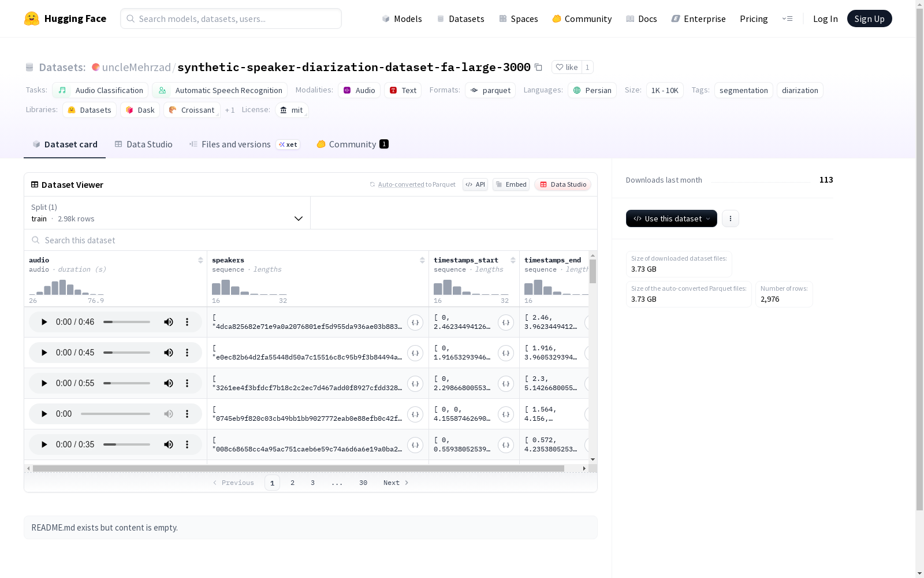Viewport: 924px width, 578px height.
Task: Open the navigation overflow menu icon
Action: pyautogui.click(x=787, y=18)
